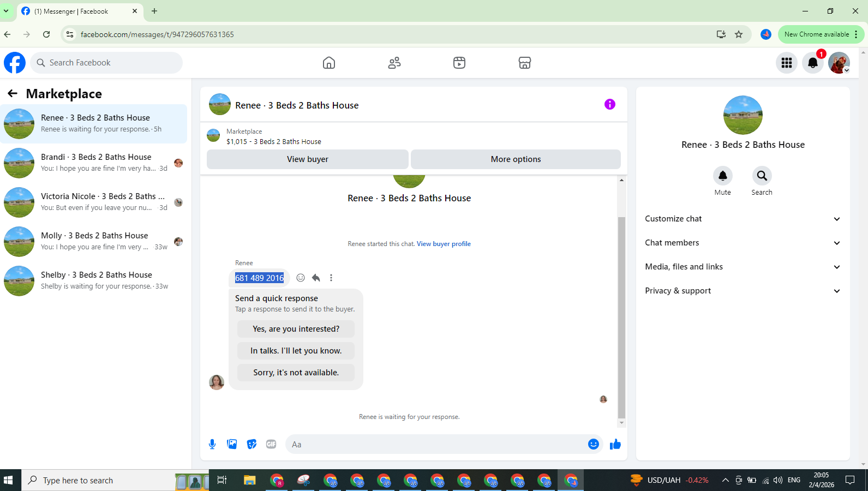
Task: Click the selected 681 489 2016 message text
Action: point(260,278)
